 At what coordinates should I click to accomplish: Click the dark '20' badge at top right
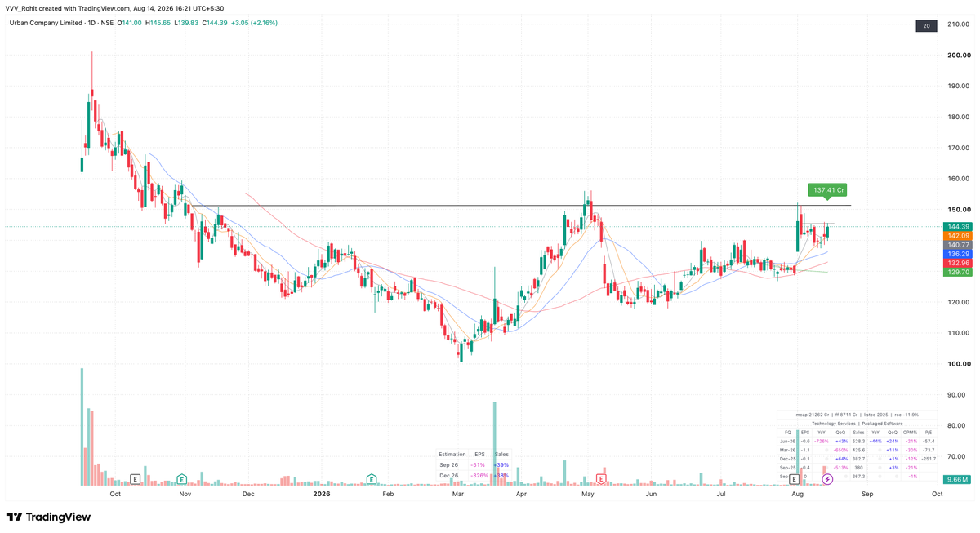(x=926, y=26)
